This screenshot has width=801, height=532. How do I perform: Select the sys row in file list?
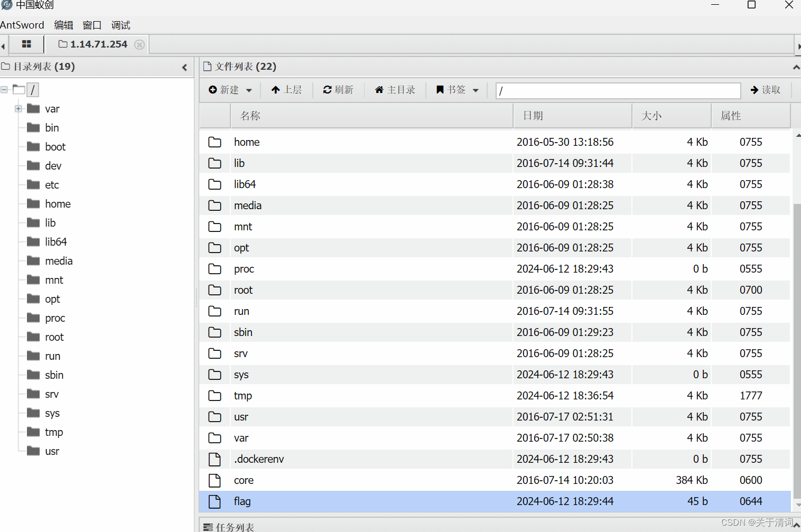coord(495,375)
